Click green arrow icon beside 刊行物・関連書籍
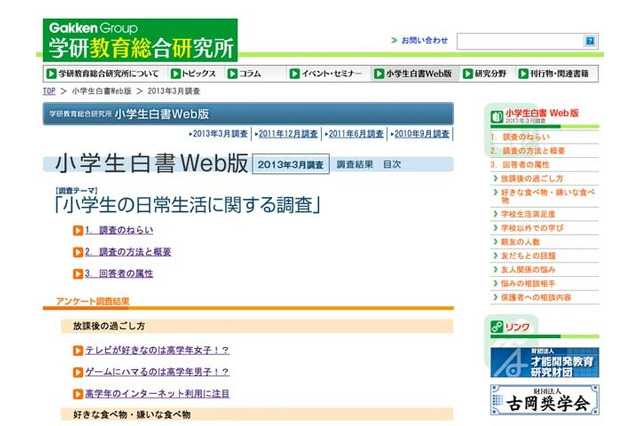Image resolution: width=640 pixels, height=426 pixels. (523, 73)
